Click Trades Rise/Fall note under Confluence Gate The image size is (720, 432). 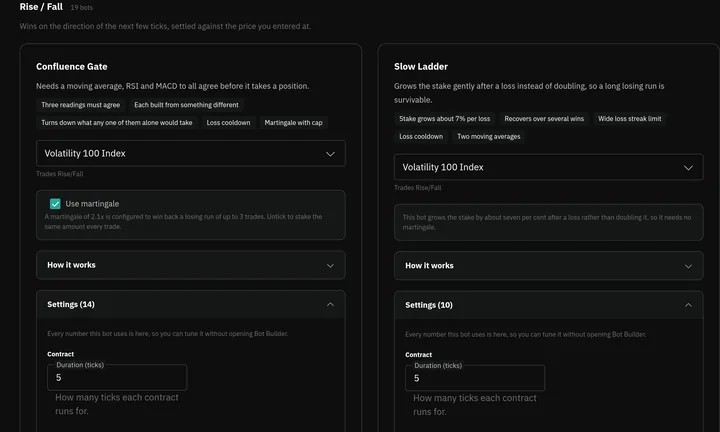(x=60, y=174)
